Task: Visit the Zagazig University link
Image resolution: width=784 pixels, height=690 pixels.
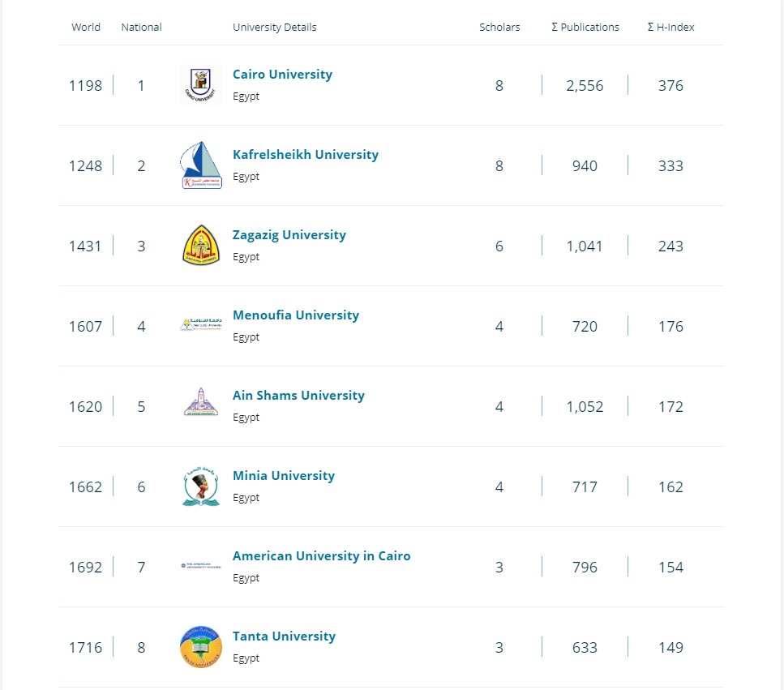Action: [289, 235]
